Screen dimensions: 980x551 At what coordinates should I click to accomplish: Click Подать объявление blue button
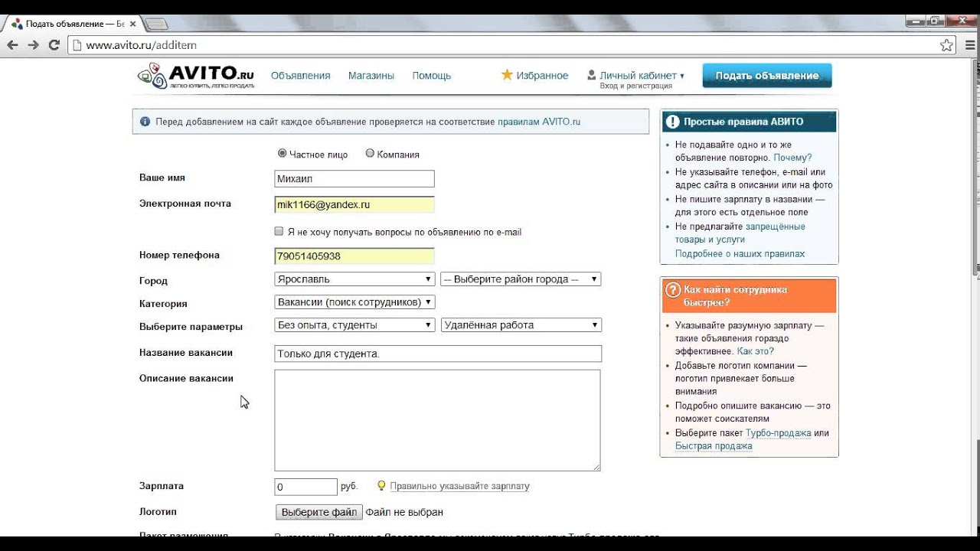click(767, 76)
